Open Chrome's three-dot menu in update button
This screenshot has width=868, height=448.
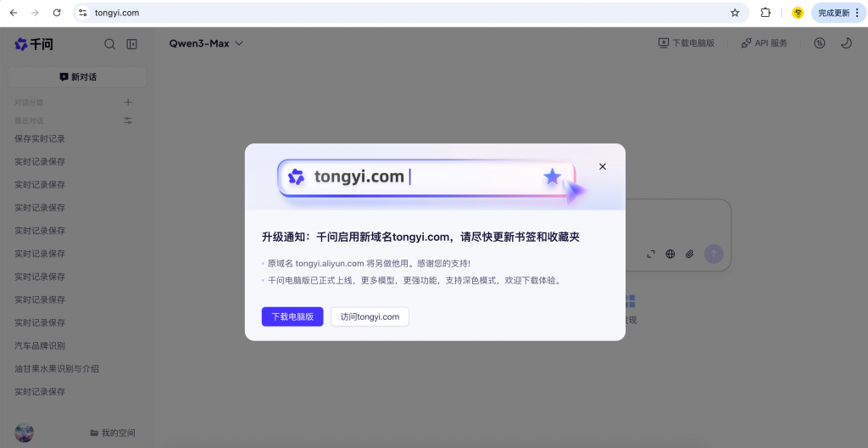[857, 13]
